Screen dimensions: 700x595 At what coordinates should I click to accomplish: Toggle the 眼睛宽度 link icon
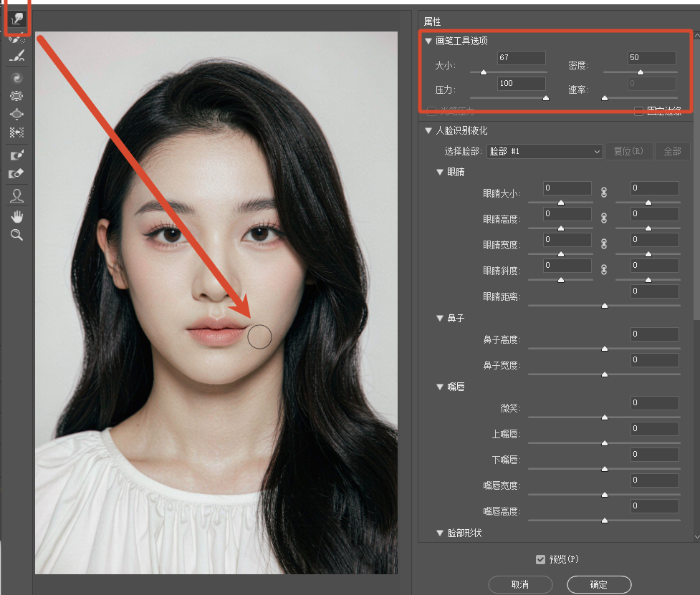[x=604, y=244]
